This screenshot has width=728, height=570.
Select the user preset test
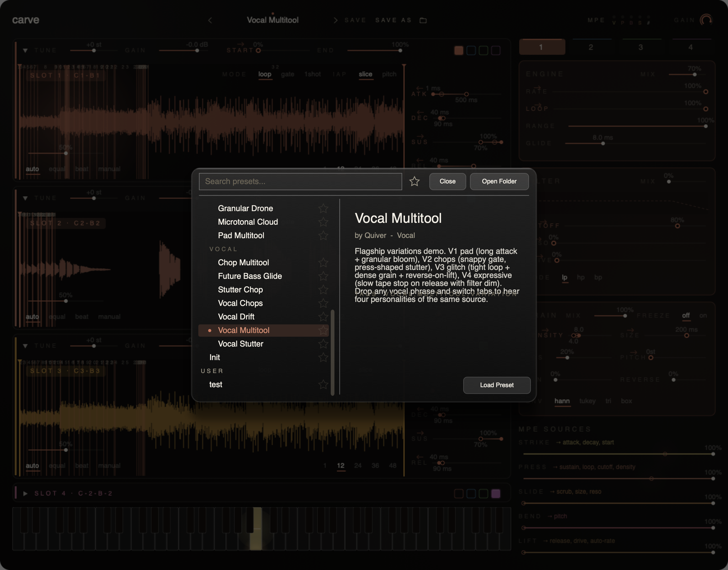point(215,384)
